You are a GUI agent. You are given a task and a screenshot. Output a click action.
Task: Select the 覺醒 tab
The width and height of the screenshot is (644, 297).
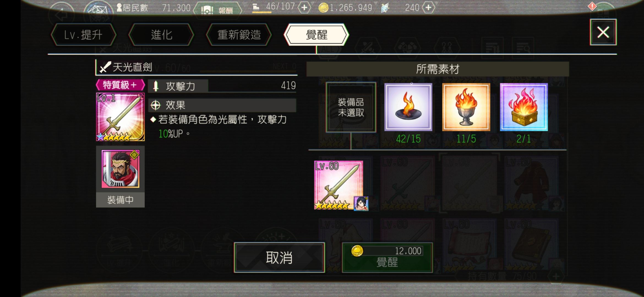tap(316, 35)
